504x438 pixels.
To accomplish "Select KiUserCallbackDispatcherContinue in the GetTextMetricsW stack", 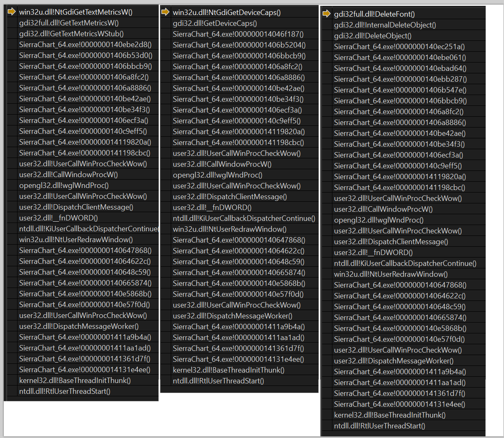I will [88, 229].
